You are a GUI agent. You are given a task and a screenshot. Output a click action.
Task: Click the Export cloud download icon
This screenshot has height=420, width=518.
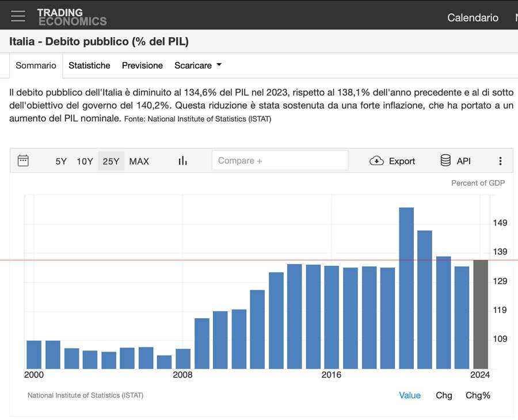point(376,161)
